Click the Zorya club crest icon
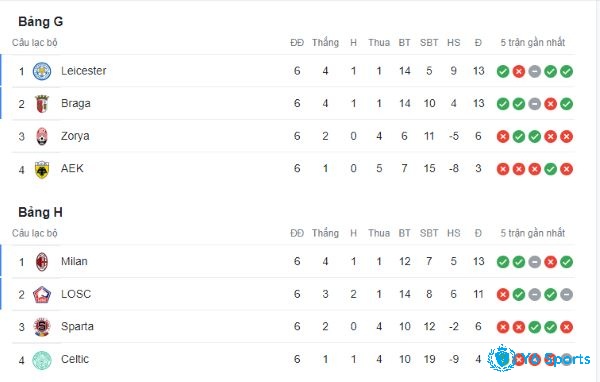 tap(42, 136)
